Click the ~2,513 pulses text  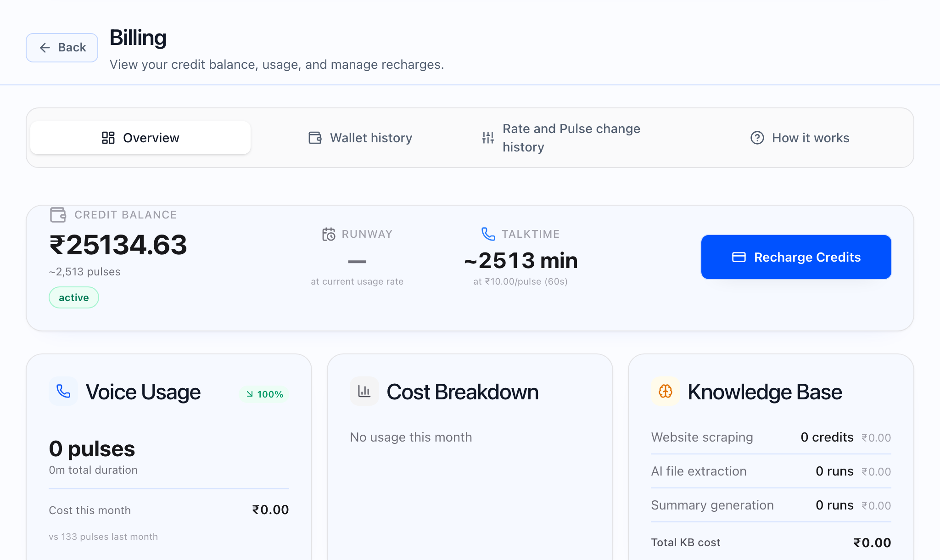(x=85, y=272)
